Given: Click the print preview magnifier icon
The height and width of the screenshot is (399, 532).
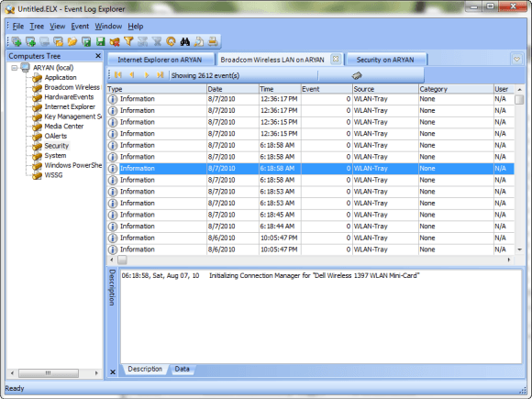Looking at the screenshot, I should (x=199, y=41).
